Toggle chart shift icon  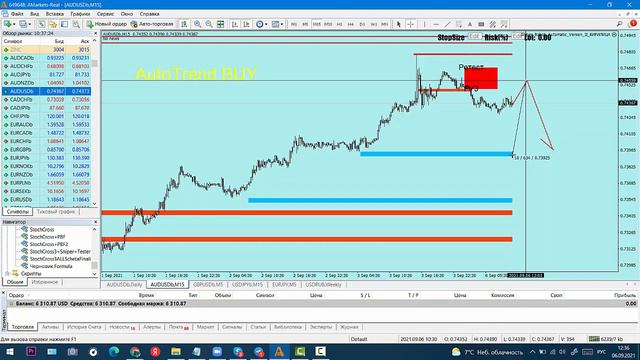246,24
